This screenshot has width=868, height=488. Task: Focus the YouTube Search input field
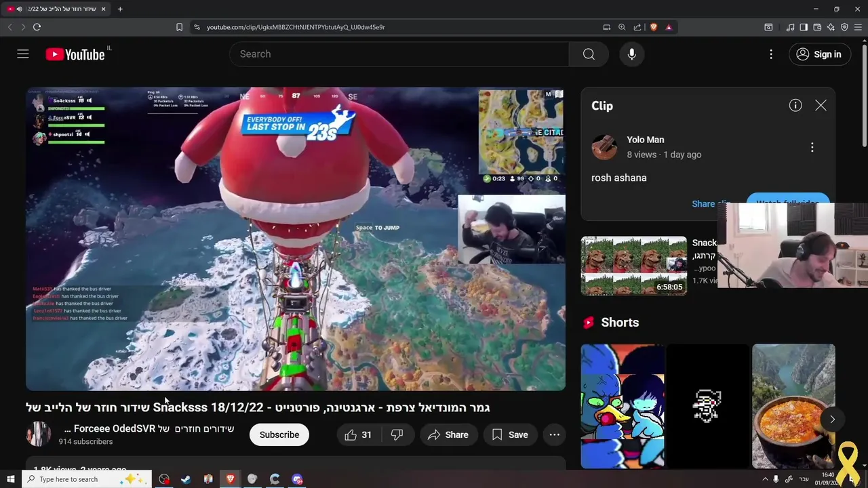point(399,54)
